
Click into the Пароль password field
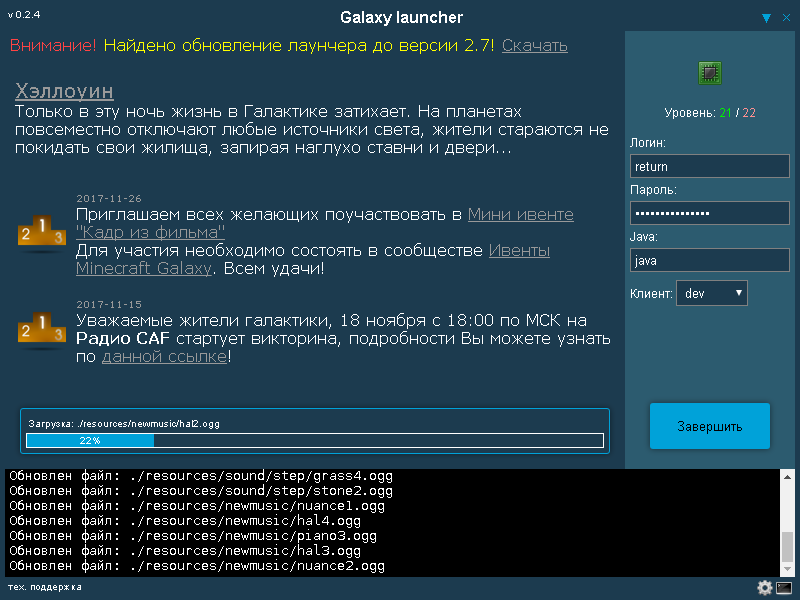[709, 214]
